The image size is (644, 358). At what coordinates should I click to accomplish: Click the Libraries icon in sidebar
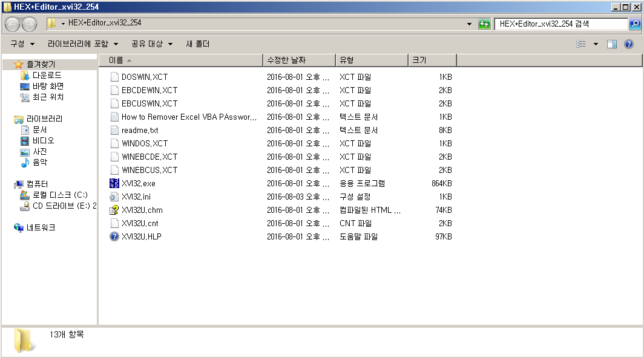pyautogui.click(x=19, y=119)
